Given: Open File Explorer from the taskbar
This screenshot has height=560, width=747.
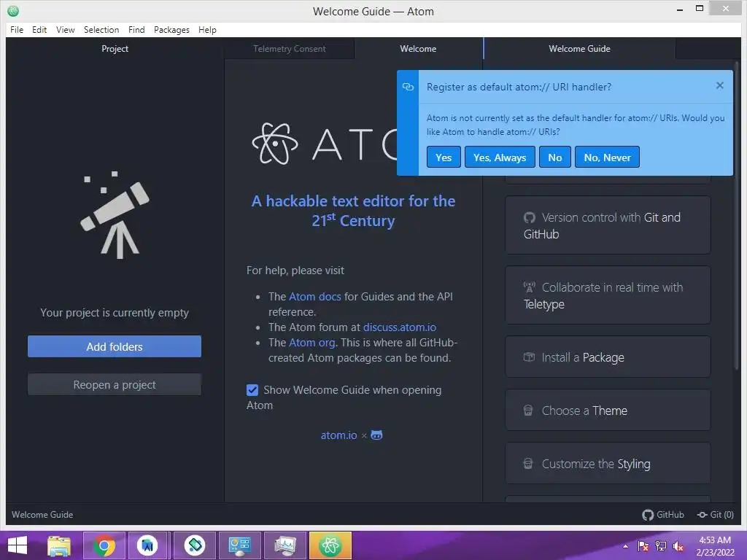Looking at the screenshot, I should 59,545.
